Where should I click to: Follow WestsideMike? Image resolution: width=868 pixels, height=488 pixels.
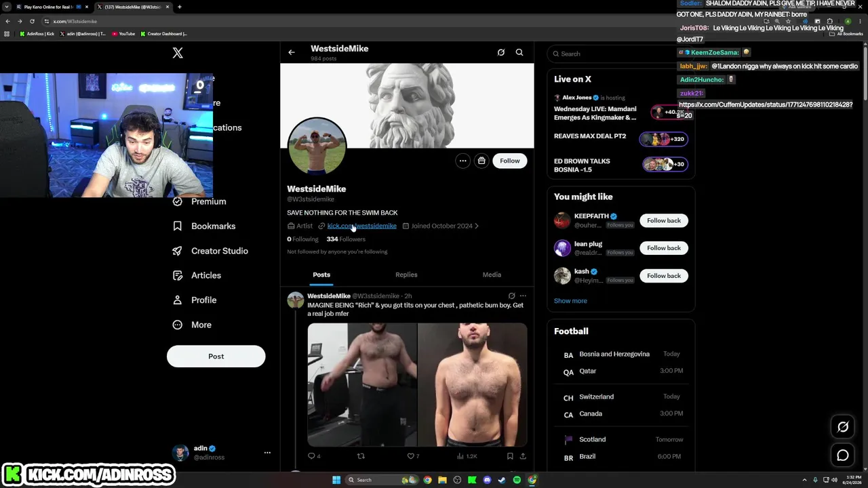pos(510,161)
